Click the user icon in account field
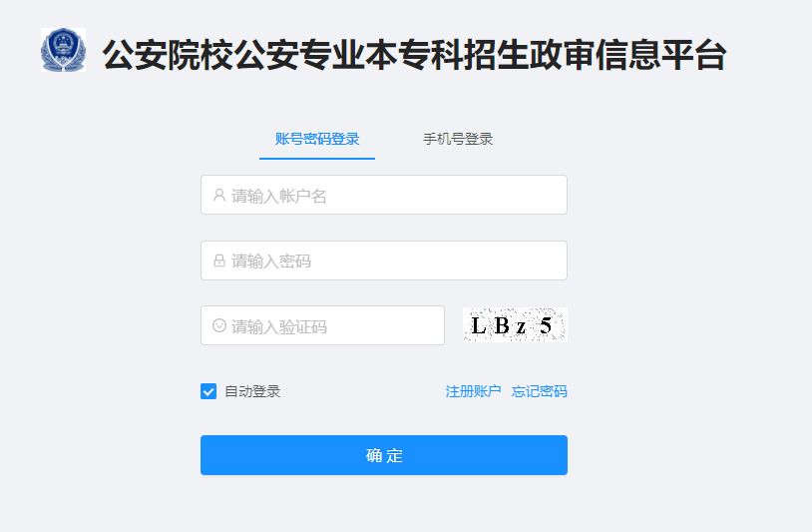This screenshot has height=532, width=812. [x=219, y=196]
